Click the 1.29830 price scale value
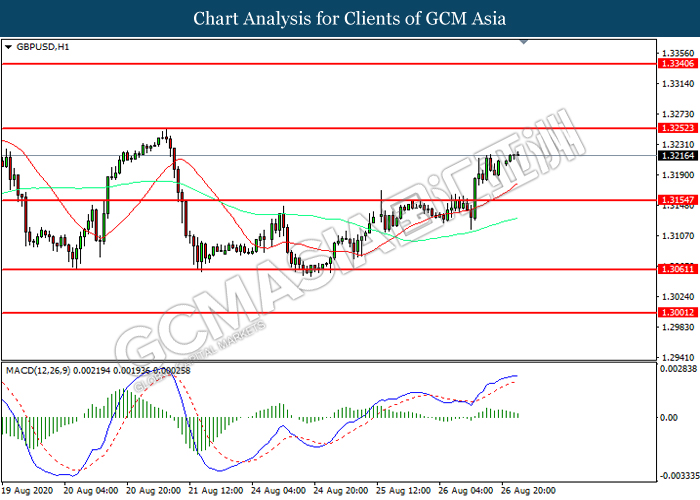 pos(678,327)
